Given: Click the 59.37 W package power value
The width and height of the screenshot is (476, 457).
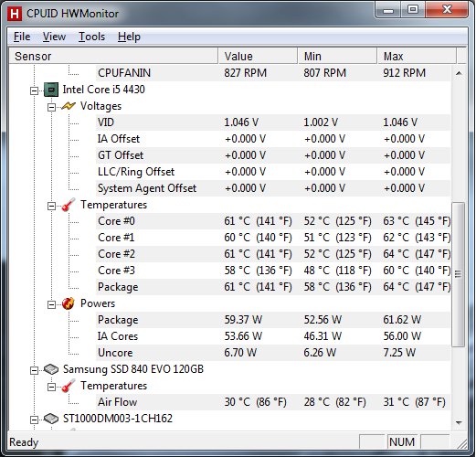Looking at the screenshot, I should coord(243,320).
